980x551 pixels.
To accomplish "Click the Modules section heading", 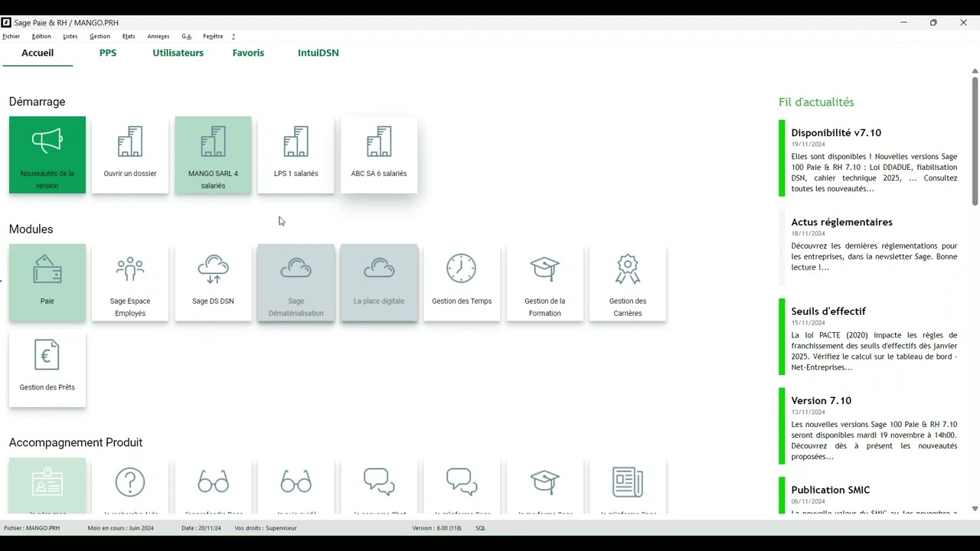I will pyautogui.click(x=31, y=229).
